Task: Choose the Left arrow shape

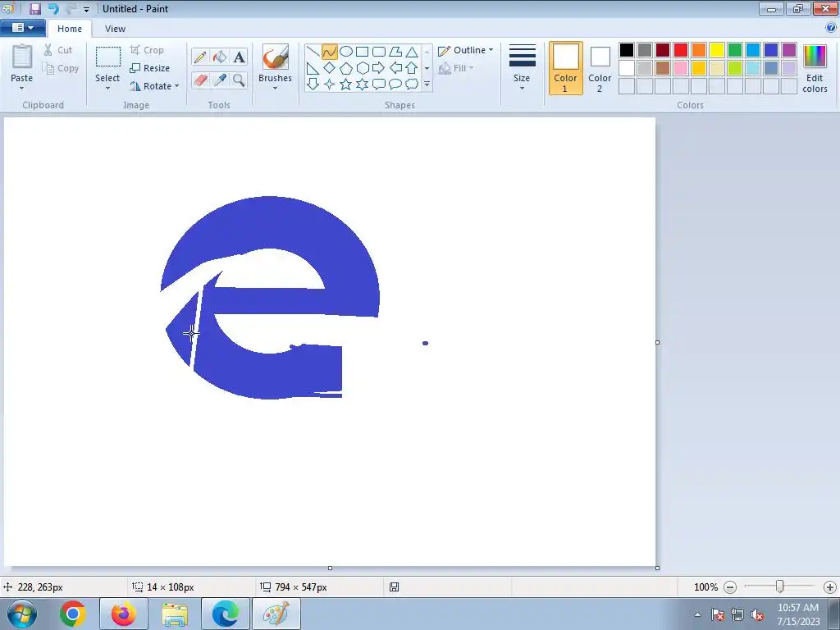Action: click(395, 68)
